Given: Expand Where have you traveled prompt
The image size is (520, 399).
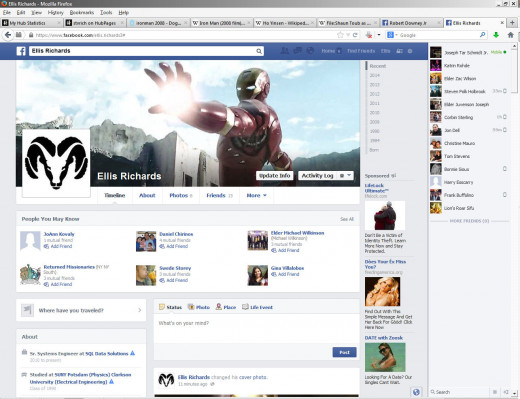Looking at the screenshot, I should (x=81, y=310).
